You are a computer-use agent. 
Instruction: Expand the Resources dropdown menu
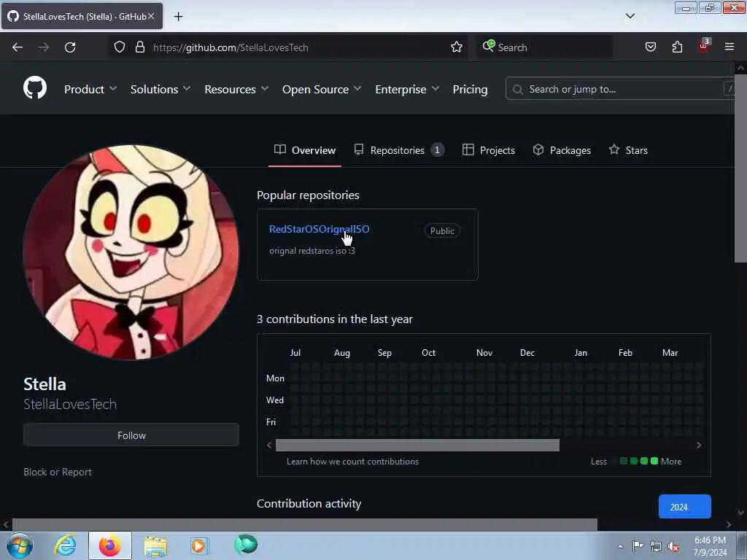(237, 89)
